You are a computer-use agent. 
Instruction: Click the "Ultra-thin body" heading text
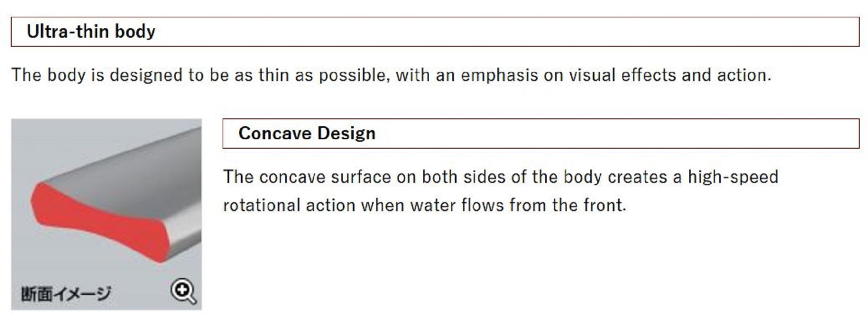pyautogui.click(x=91, y=32)
